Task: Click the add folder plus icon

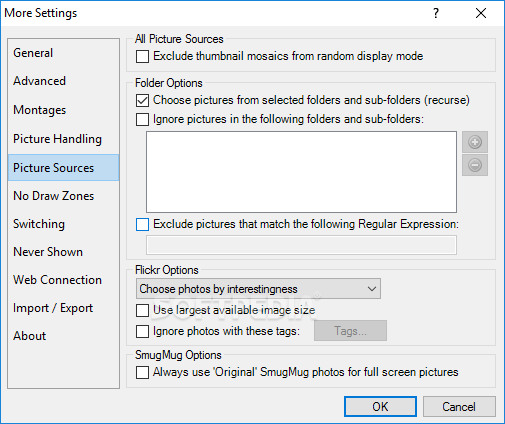Action: (475, 142)
